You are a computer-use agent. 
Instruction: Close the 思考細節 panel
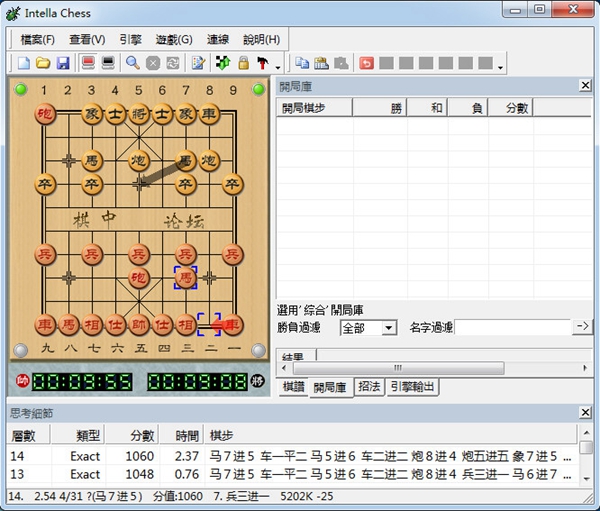click(585, 412)
